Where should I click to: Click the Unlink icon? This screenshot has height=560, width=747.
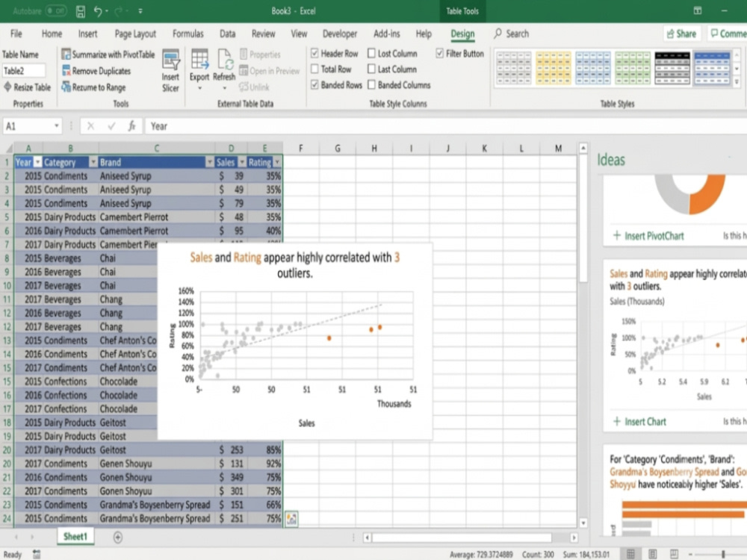click(255, 87)
